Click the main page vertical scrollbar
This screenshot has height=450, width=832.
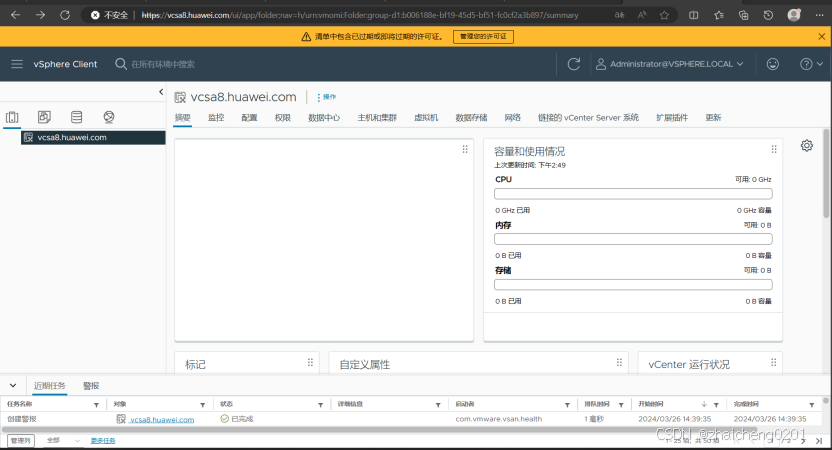[826, 174]
